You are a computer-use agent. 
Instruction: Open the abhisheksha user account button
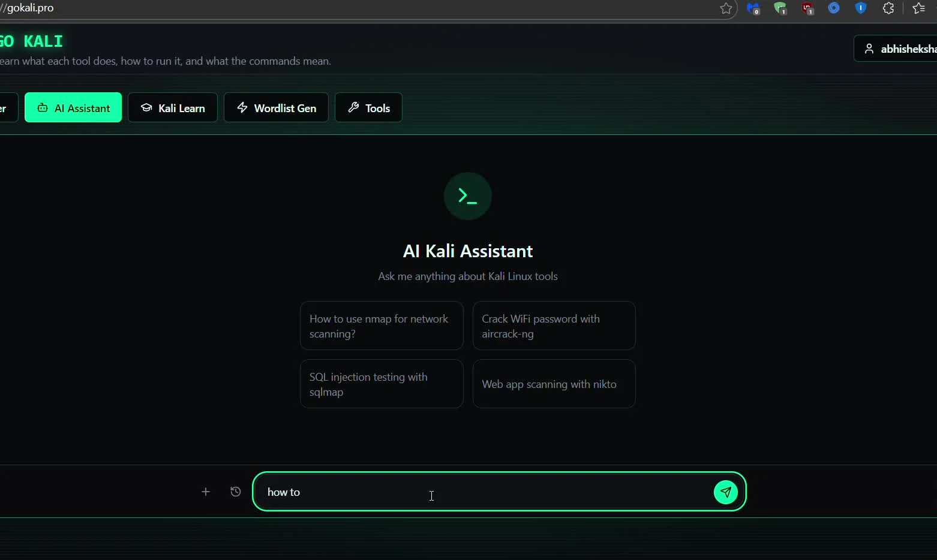(x=895, y=49)
